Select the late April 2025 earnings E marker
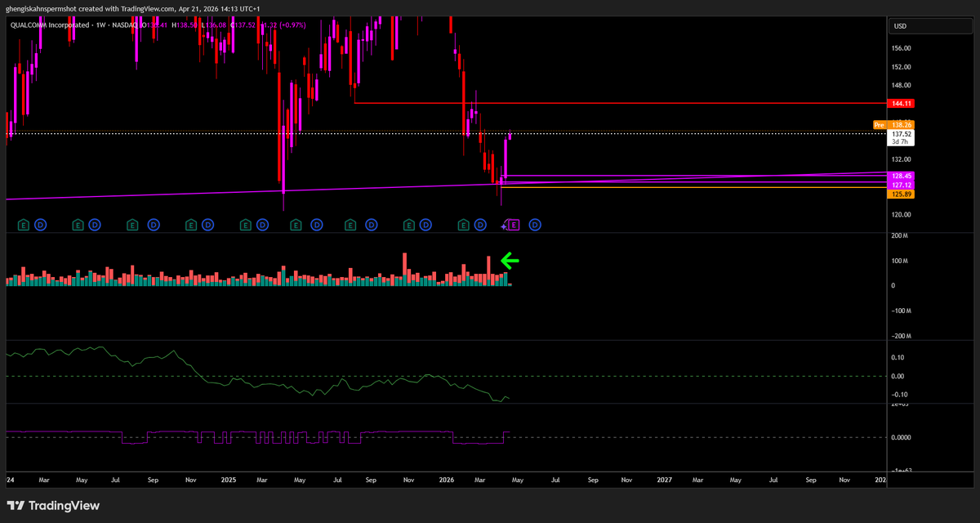The height and width of the screenshot is (523, 980). [295, 224]
